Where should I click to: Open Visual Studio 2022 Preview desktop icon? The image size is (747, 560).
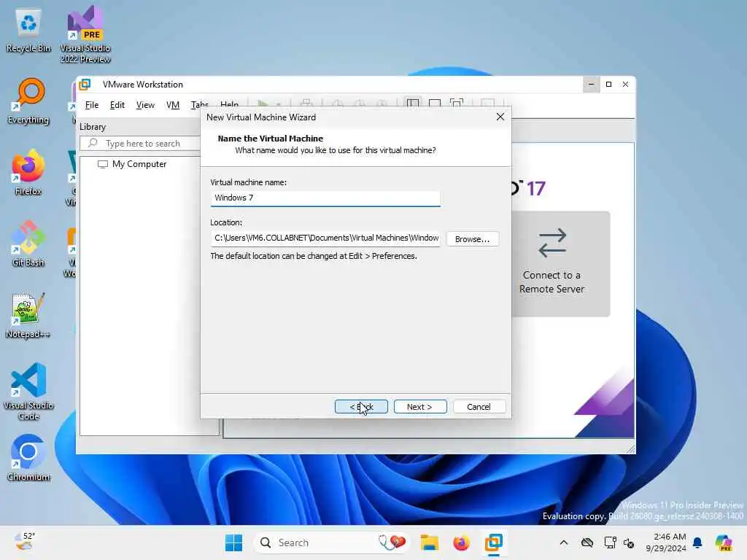tap(85, 34)
